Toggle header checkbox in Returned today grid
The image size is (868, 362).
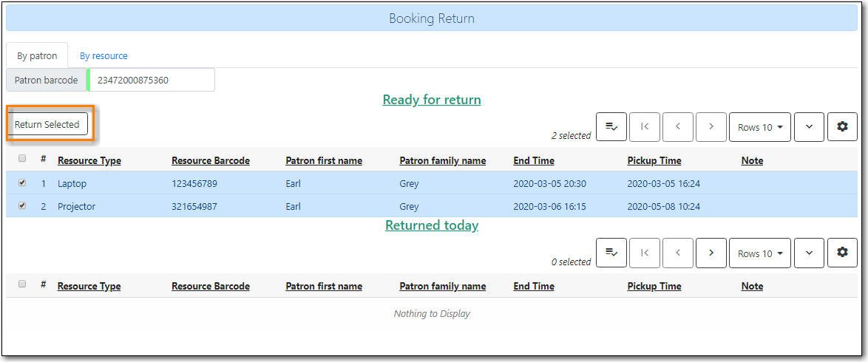click(x=22, y=284)
